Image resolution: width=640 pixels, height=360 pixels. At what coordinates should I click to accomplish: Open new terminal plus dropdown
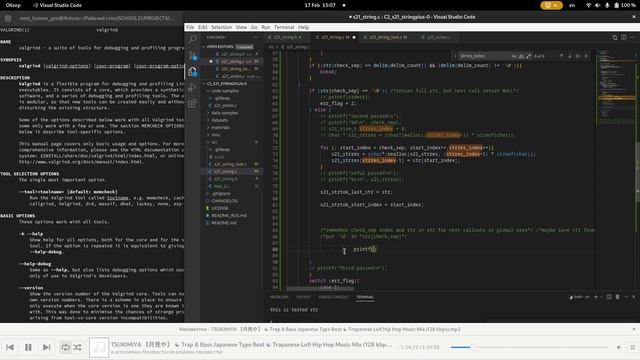coord(598,297)
